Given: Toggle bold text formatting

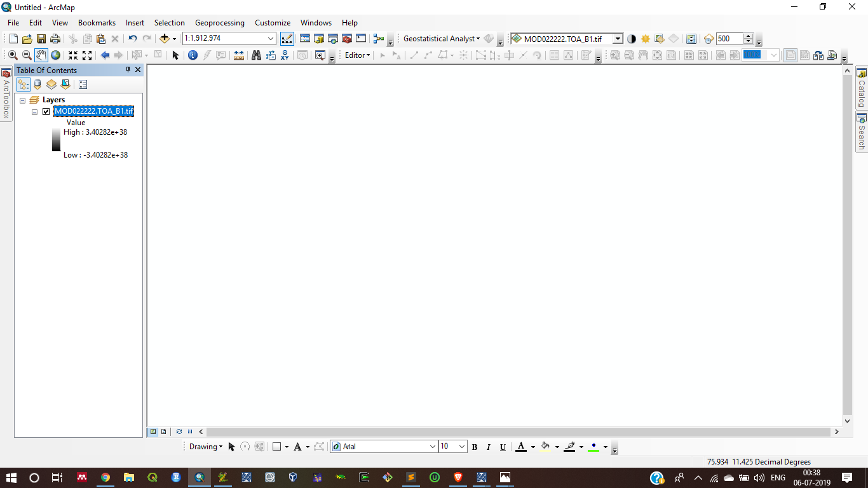Looking at the screenshot, I should tap(475, 447).
